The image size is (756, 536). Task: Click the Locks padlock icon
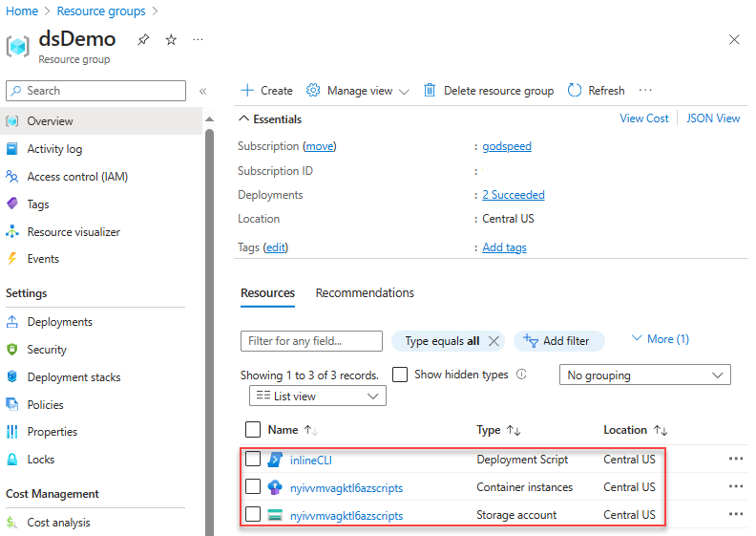click(x=12, y=460)
